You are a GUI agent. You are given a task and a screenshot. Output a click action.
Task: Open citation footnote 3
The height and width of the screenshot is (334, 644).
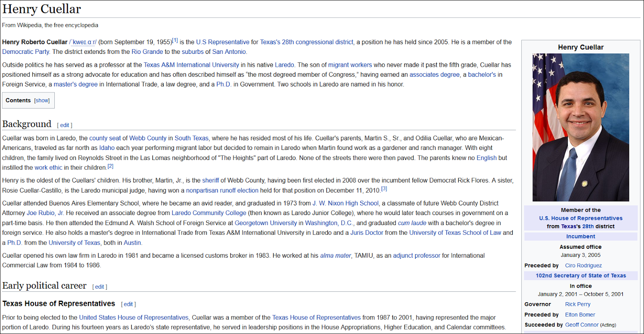click(x=384, y=189)
